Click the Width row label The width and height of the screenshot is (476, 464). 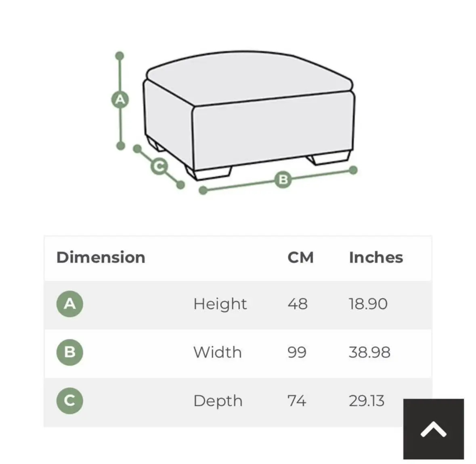coord(218,353)
